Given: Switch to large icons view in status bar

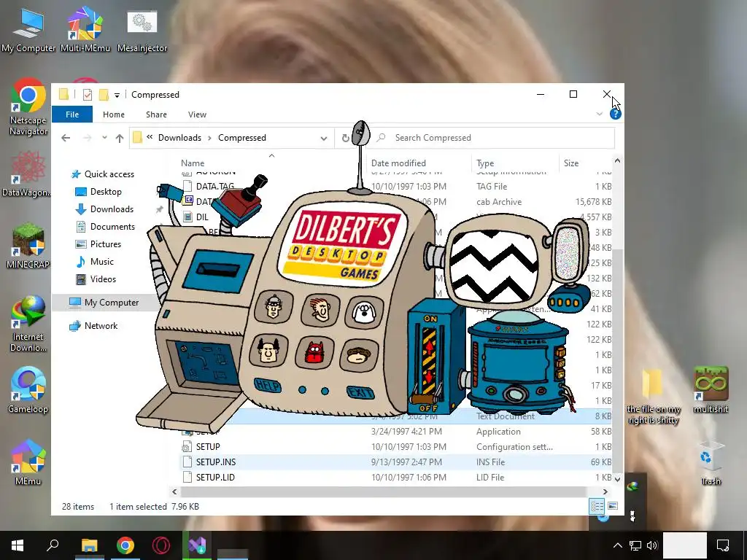Looking at the screenshot, I should pos(613,506).
